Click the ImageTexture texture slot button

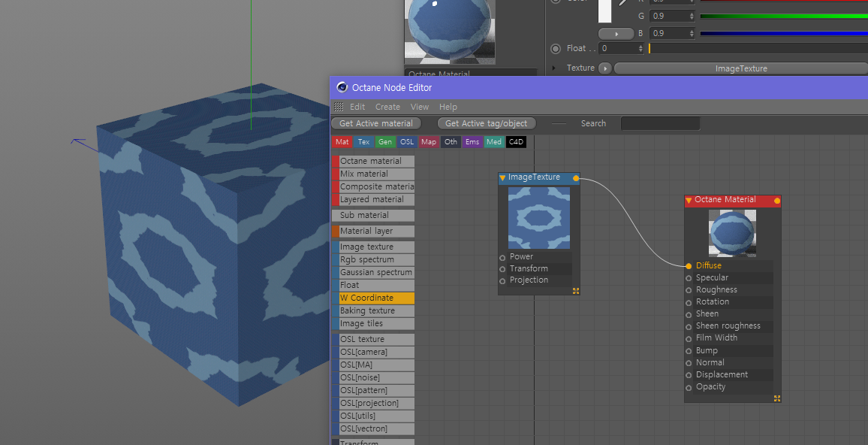point(740,68)
